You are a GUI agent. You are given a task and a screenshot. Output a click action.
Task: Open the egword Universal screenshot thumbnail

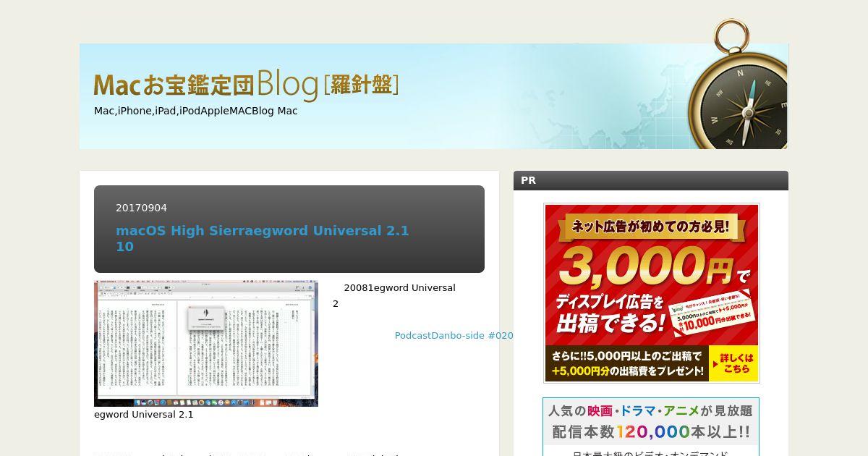[206, 344]
